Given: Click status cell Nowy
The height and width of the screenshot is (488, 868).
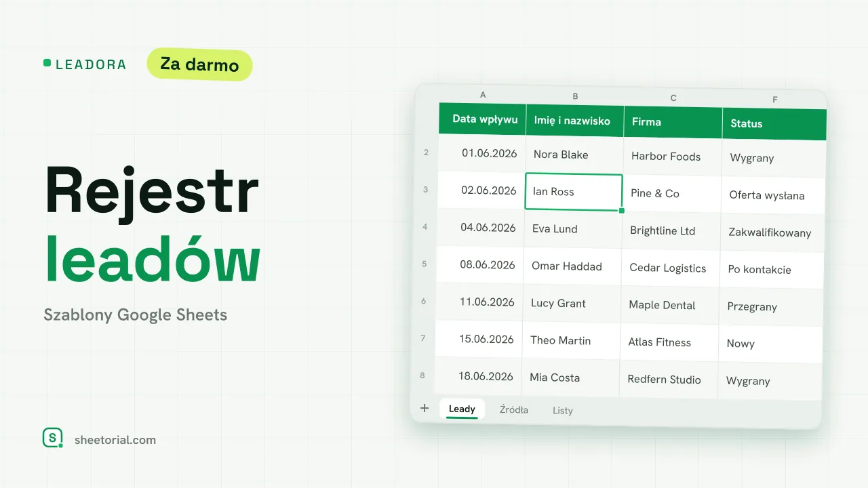Looking at the screenshot, I should pyautogui.click(x=770, y=344).
